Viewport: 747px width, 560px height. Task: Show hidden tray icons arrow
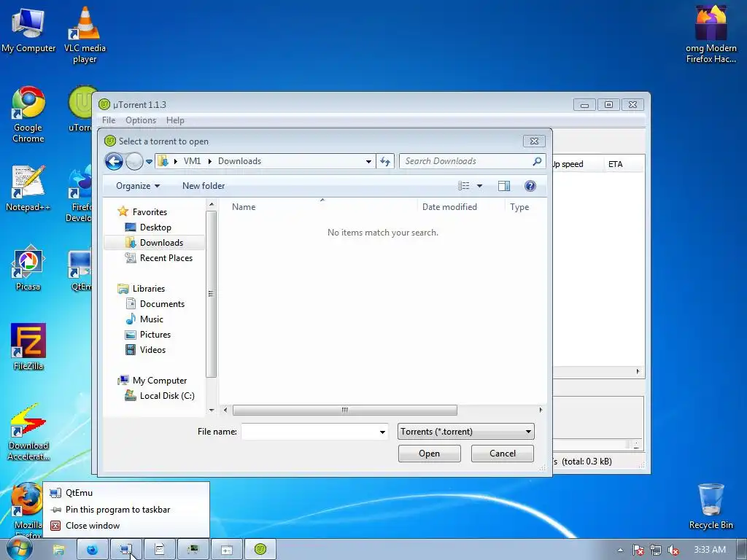pos(620,550)
